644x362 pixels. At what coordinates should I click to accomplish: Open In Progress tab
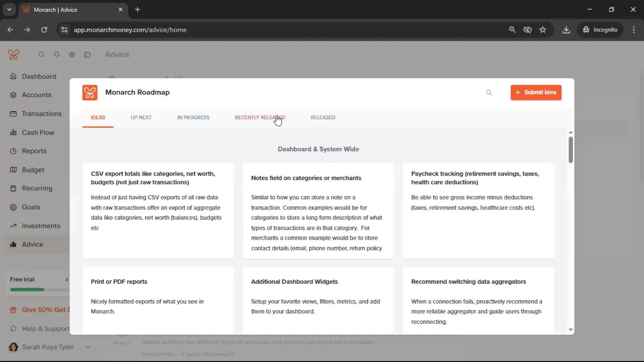pos(193,118)
